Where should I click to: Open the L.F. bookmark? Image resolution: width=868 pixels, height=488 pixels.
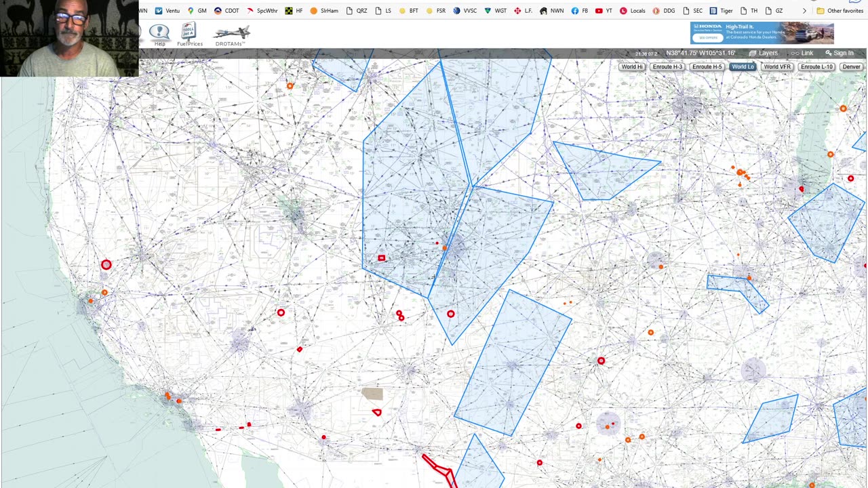[523, 11]
